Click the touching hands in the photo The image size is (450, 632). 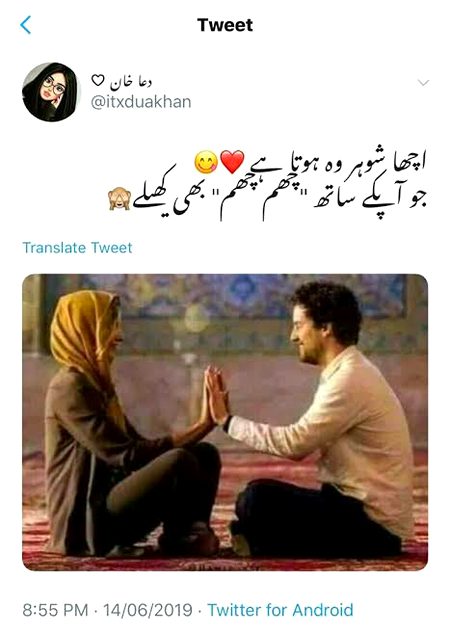[x=216, y=397]
